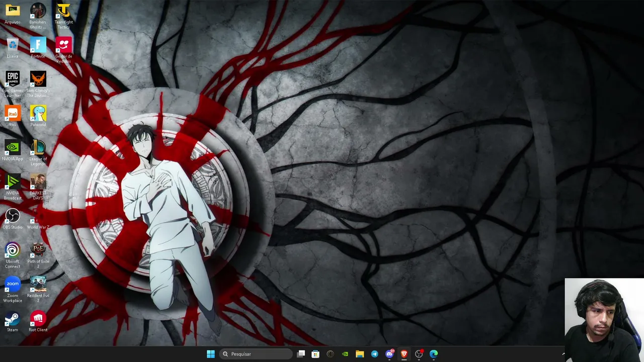
Task: Select the Lixeira recycle bin icon
Action: coord(13,48)
